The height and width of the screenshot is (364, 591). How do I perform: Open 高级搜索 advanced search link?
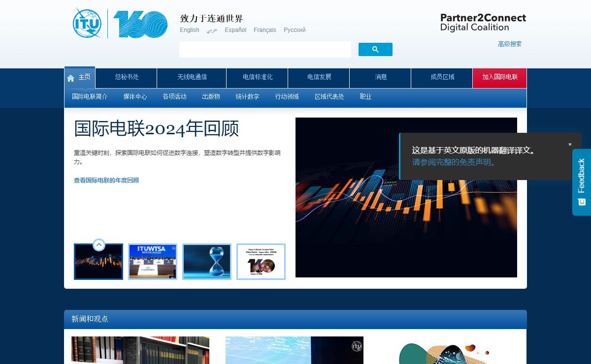coord(509,44)
